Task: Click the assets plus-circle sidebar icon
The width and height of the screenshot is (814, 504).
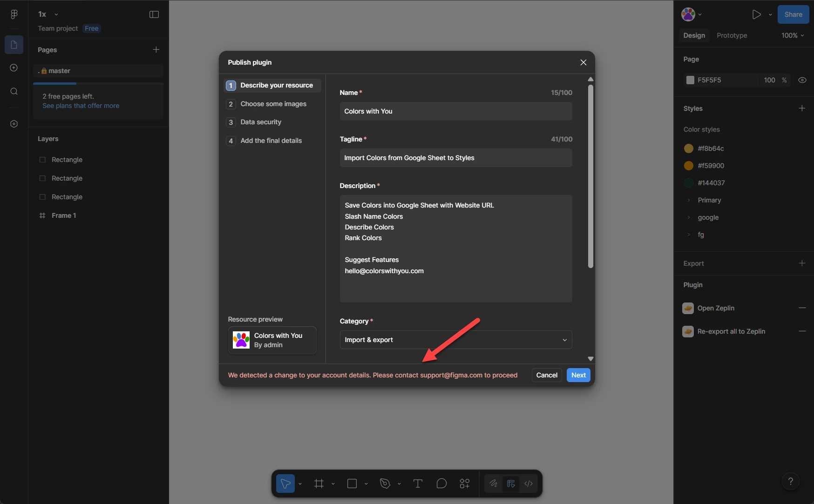Action: 14,68
